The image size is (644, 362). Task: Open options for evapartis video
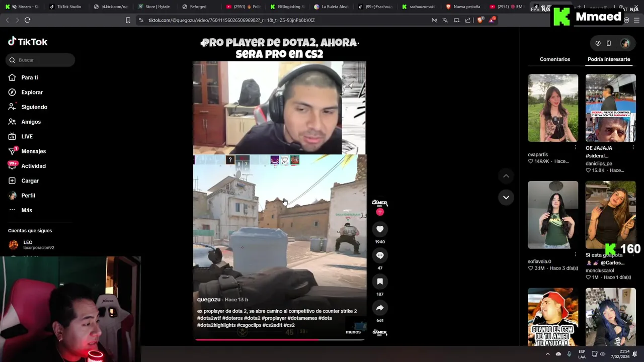[x=575, y=148]
